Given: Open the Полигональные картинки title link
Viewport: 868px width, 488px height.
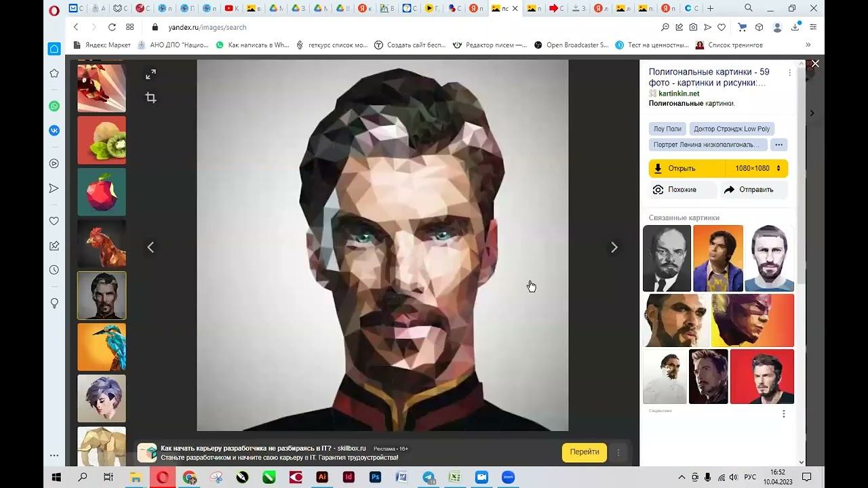Looking at the screenshot, I should 709,77.
